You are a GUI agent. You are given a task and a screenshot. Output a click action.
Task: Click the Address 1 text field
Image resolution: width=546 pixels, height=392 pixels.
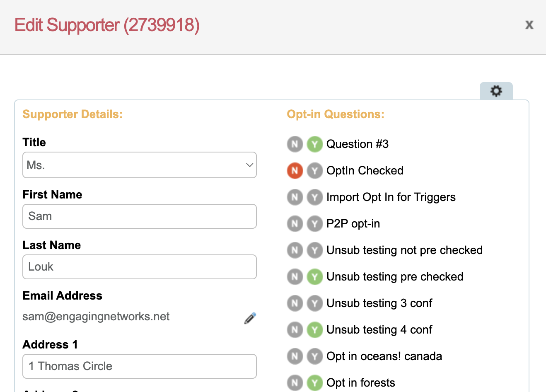140,366
